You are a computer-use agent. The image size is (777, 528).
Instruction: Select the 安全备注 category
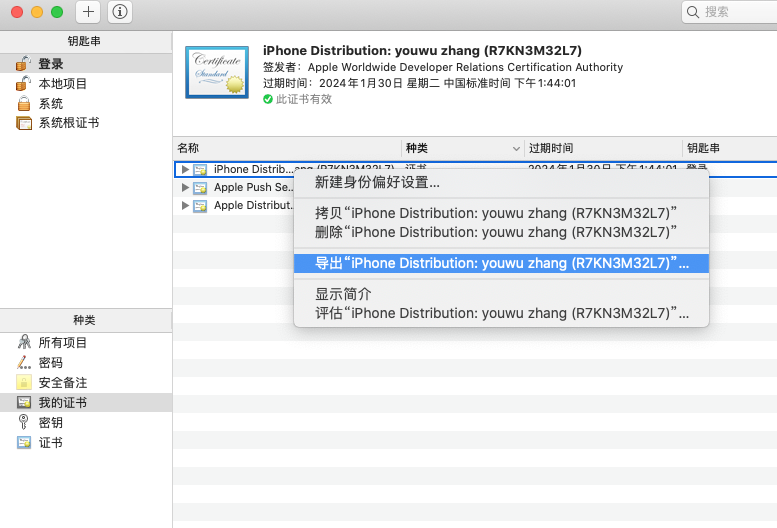[86, 382]
